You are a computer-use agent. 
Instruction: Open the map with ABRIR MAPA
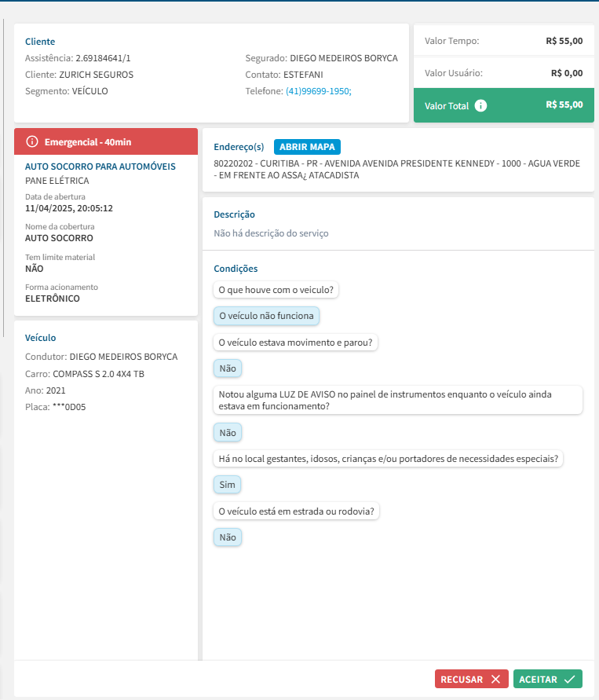pos(307,147)
